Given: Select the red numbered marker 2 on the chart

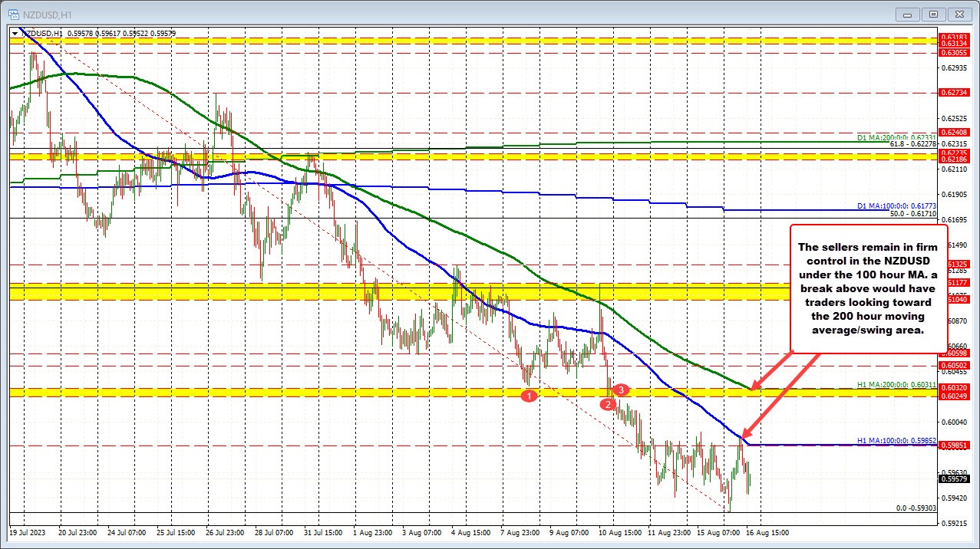Looking at the screenshot, I should (607, 403).
